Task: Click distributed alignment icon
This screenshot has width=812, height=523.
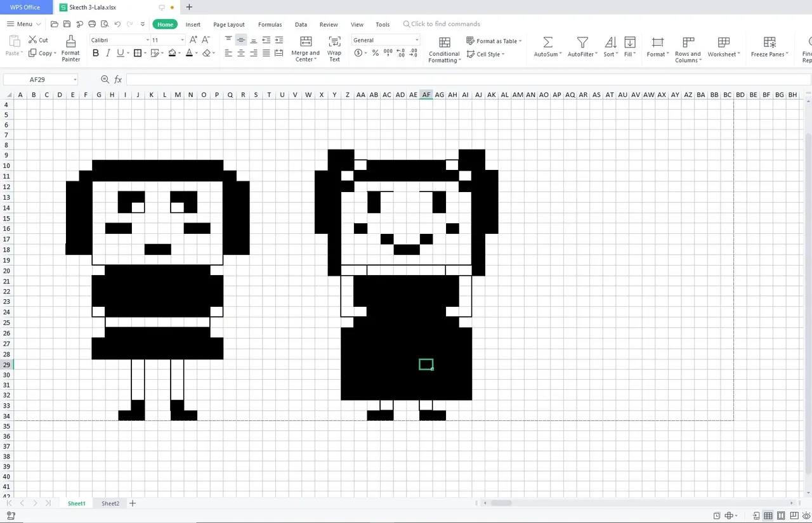Action: tap(279, 53)
